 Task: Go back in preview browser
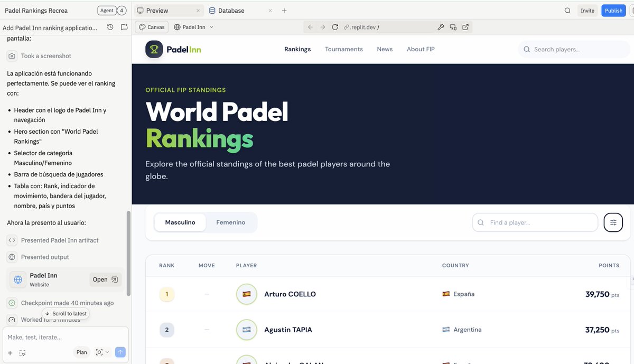310,27
